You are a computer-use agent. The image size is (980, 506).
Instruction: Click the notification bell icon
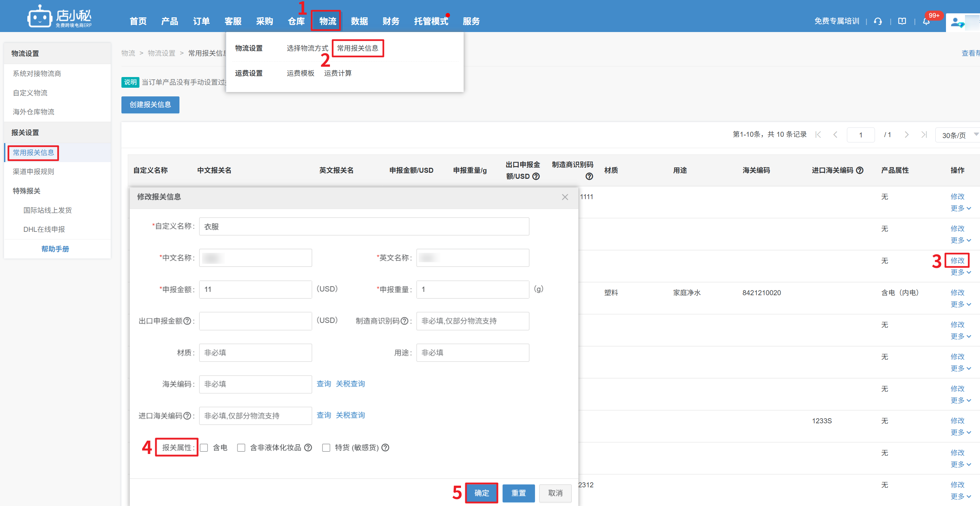[x=926, y=21]
